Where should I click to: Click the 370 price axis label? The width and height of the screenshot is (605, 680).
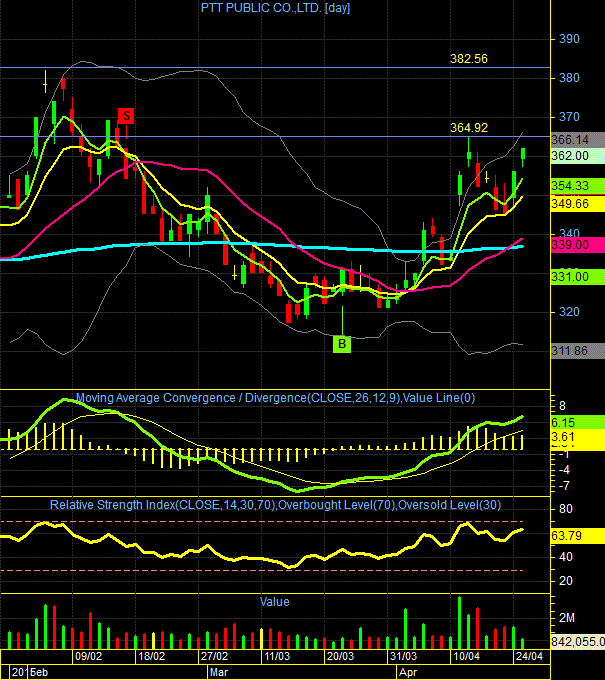569,117
